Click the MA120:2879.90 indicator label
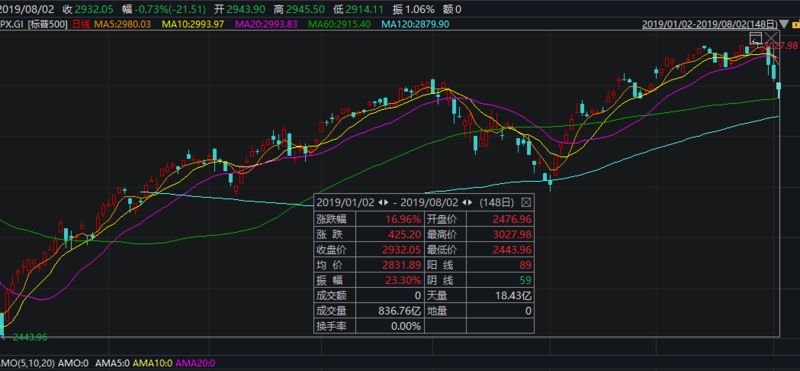 tap(415, 23)
